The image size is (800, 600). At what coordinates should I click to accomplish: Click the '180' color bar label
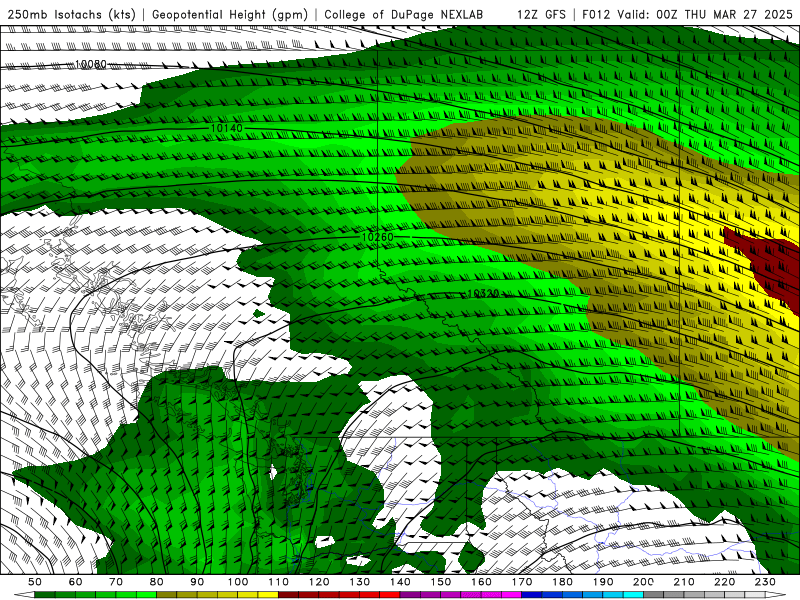tap(562, 582)
